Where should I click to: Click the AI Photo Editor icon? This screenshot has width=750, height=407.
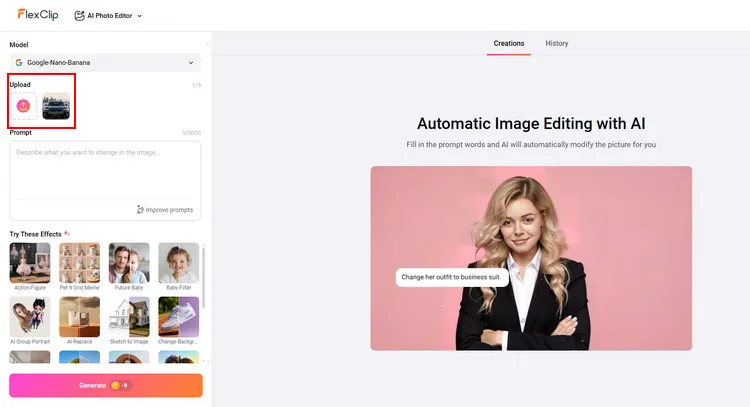coord(79,16)
